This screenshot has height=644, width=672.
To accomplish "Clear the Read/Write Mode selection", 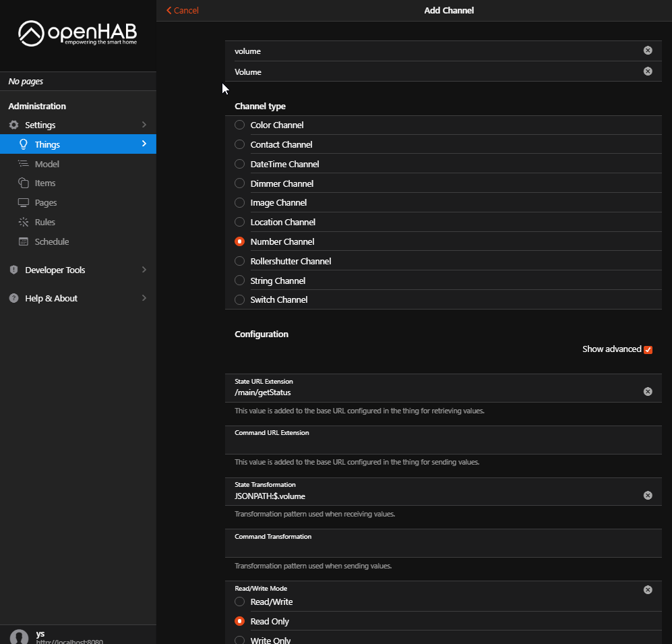I will (648, 589).
